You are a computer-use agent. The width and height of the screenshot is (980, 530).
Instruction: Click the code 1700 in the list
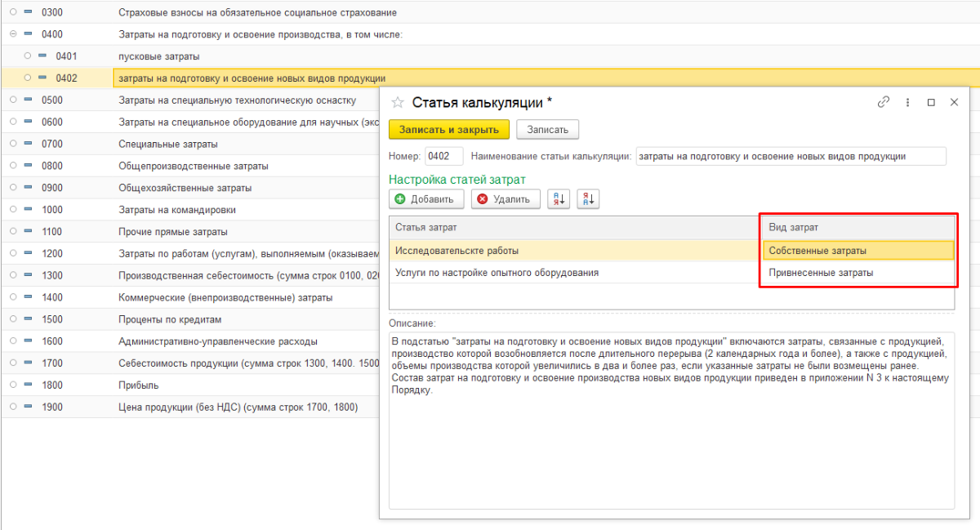pyautogui.click(x=52, y=363)
